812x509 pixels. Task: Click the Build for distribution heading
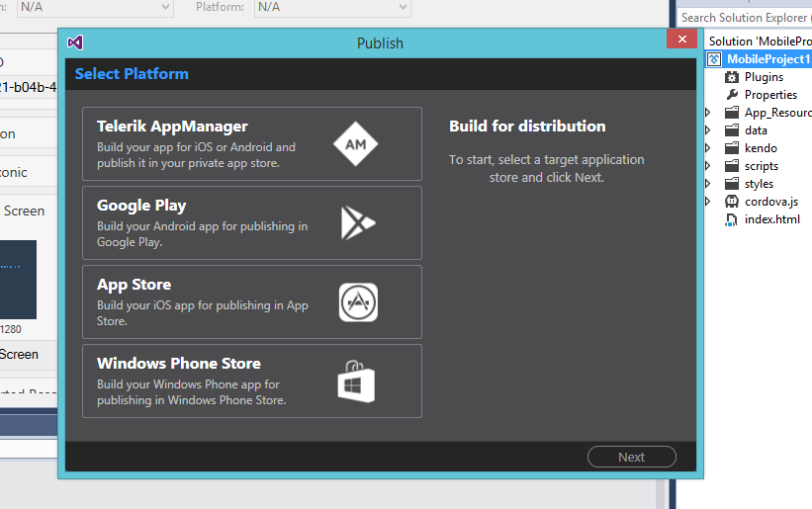[527, 127]
